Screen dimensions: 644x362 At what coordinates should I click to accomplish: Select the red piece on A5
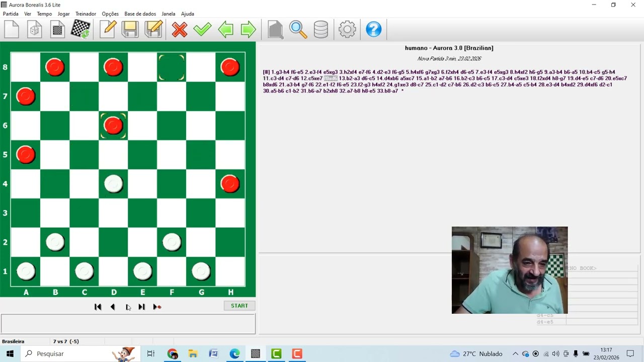[26, 154]
